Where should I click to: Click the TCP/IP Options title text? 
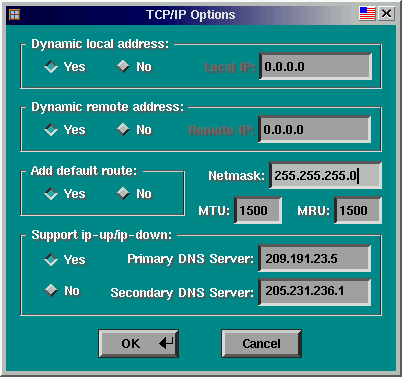click(191, 15)
